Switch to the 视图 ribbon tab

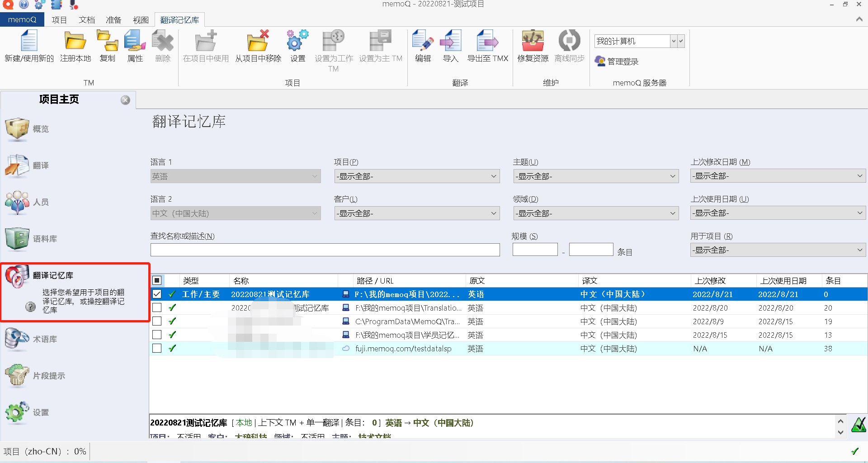[x=141, y=20]
